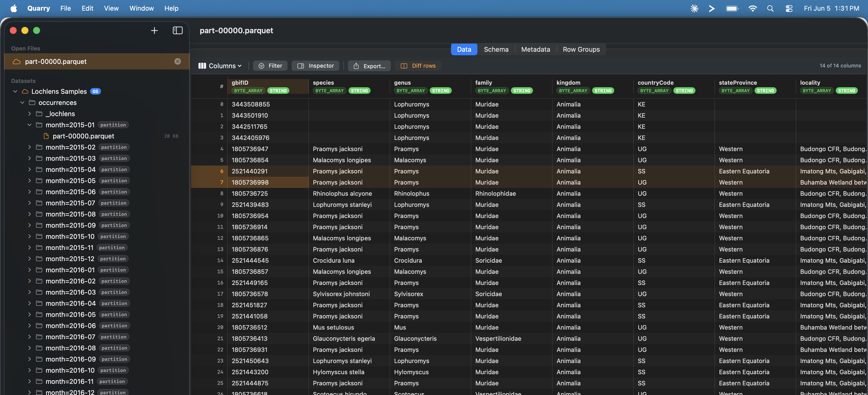Image resolution: width=868 pixels, height=395 pixels.
Task: Select the Data tab
Action: point(464,49)
